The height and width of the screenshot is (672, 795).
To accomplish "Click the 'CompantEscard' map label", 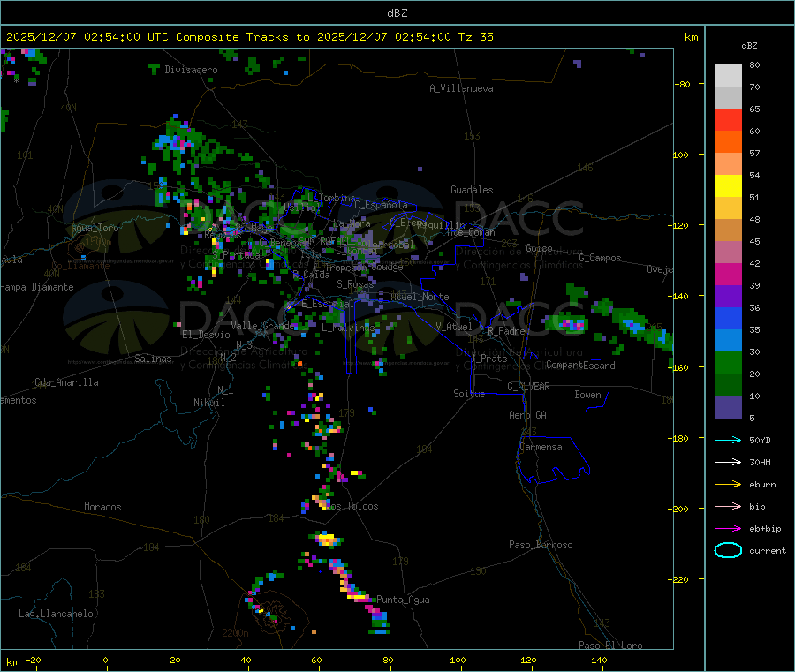I will tap(580, 366).
